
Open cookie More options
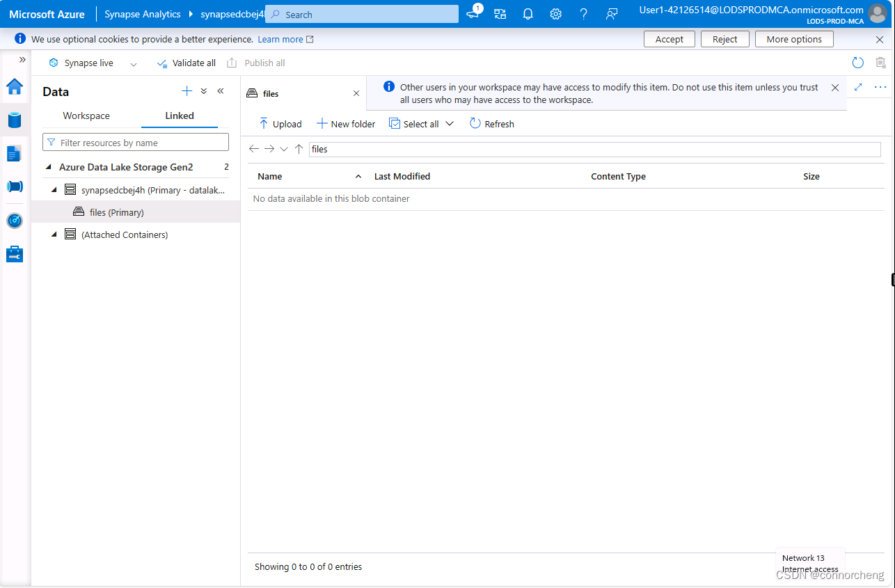pos(794,39)
